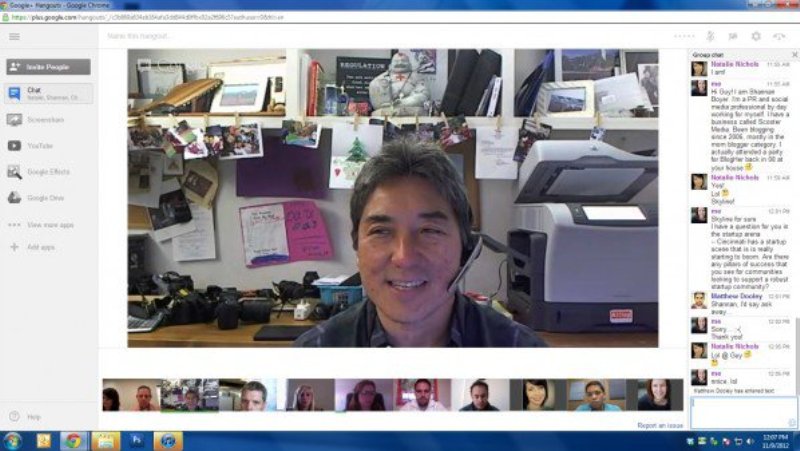The height and width of the screenshot is (451, 800).
Task: Mute the microphone
Action: coord(711,37)
